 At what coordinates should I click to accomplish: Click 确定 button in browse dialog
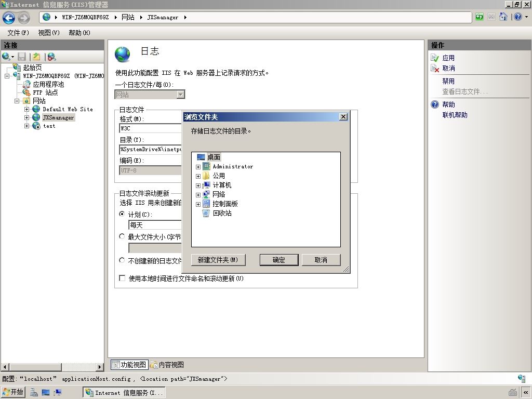279,260
